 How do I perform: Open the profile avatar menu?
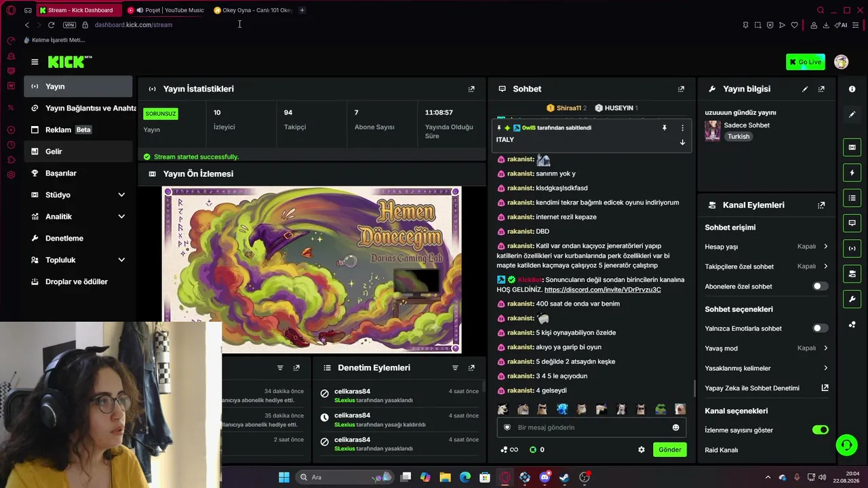[841, 62]
